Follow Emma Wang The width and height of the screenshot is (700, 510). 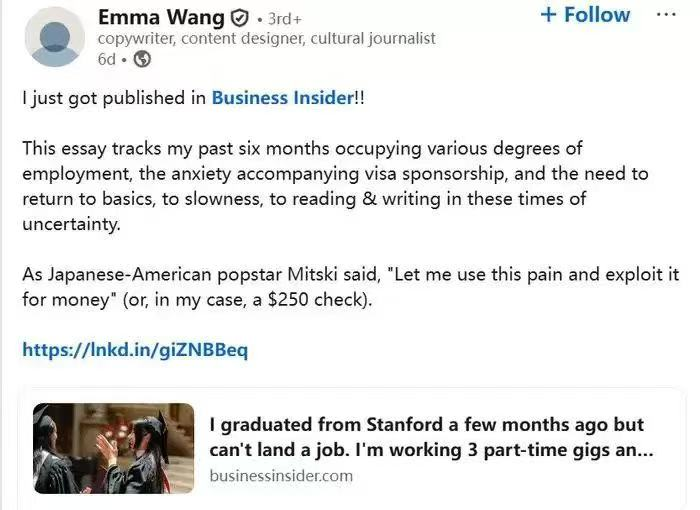tap(585, 15)
